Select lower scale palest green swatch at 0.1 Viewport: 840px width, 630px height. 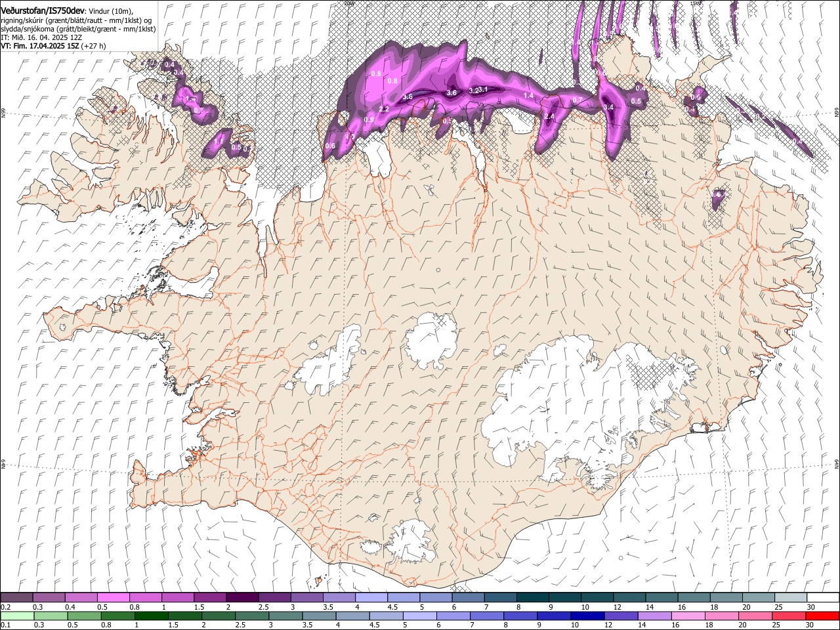pyautogui.click(x=17, y=616)
